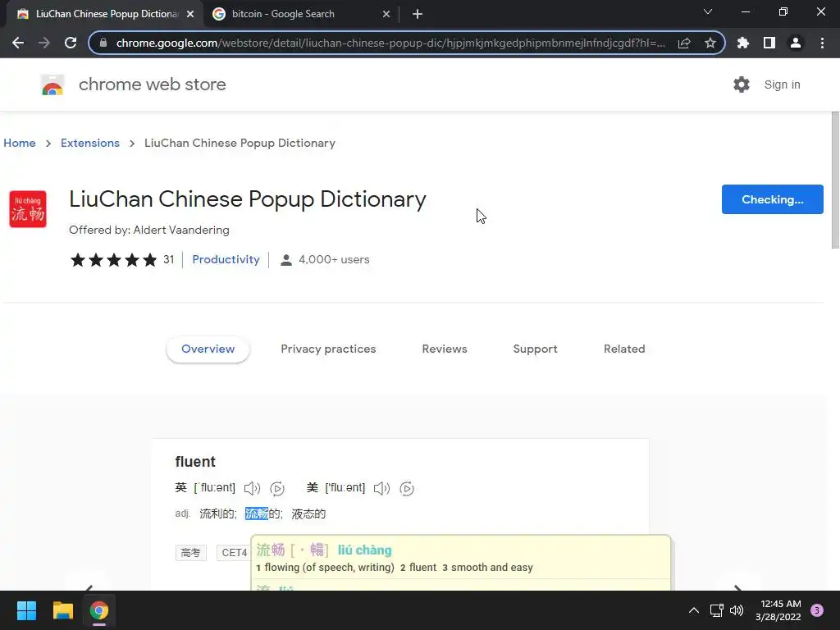Screen dimensions: 840x630
Task: Open the Extensions puzzle menu
Action: [x=743, y=43]
